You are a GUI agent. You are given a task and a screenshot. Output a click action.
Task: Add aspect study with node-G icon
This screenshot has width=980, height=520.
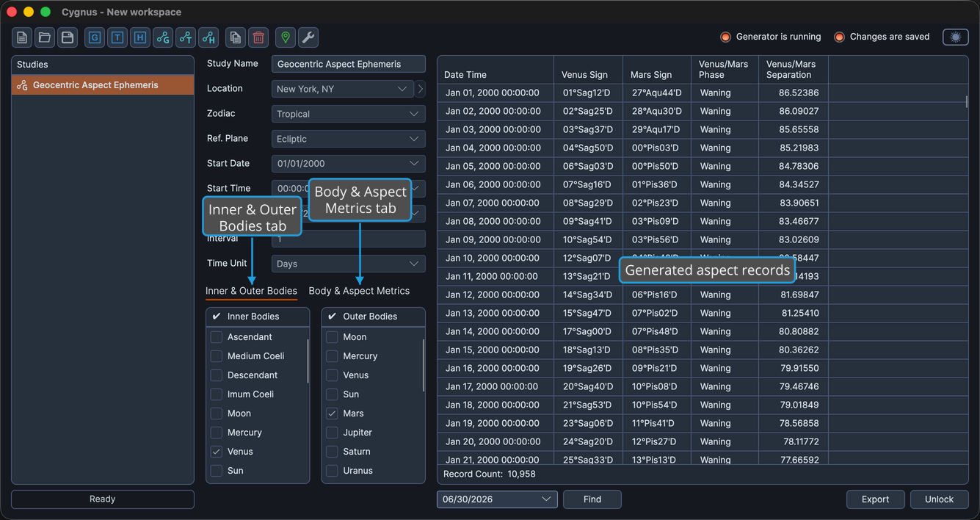coord(163,37)
